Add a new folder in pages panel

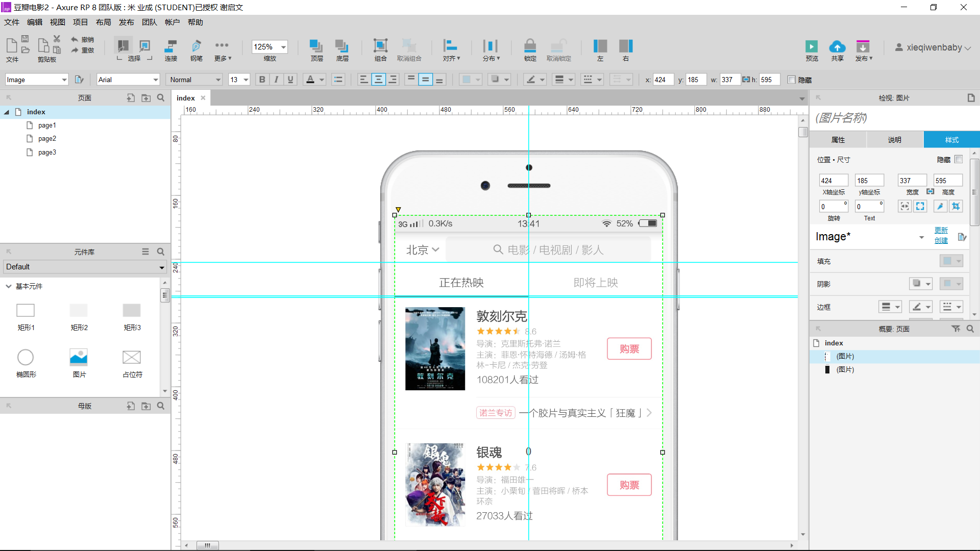coord(146,97)
